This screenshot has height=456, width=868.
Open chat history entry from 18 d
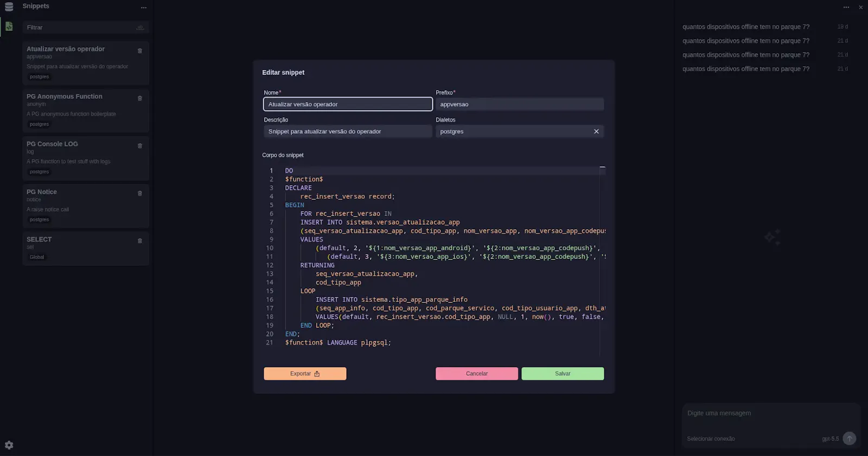coord(765,27)
